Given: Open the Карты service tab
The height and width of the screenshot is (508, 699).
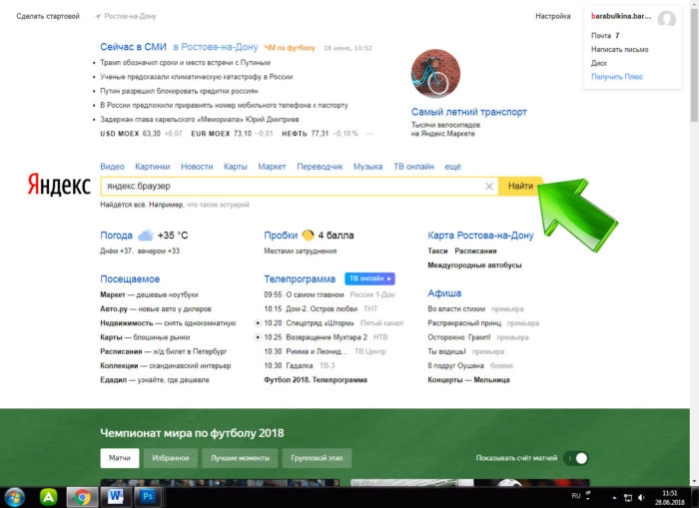Looking at the screenshot, I should [235, 167].
